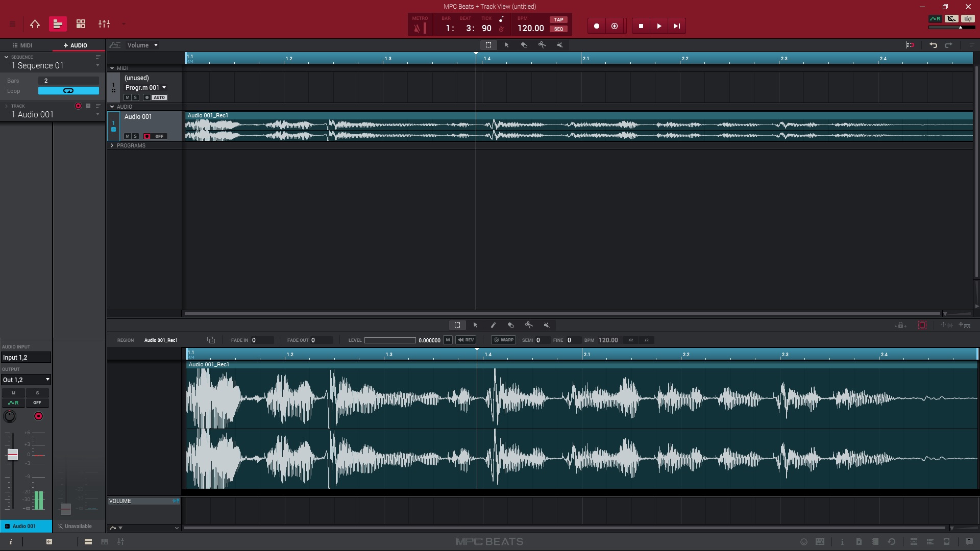
Task: Open the 1 Audio 001 track dropdown
Action: tap(98, 114)
